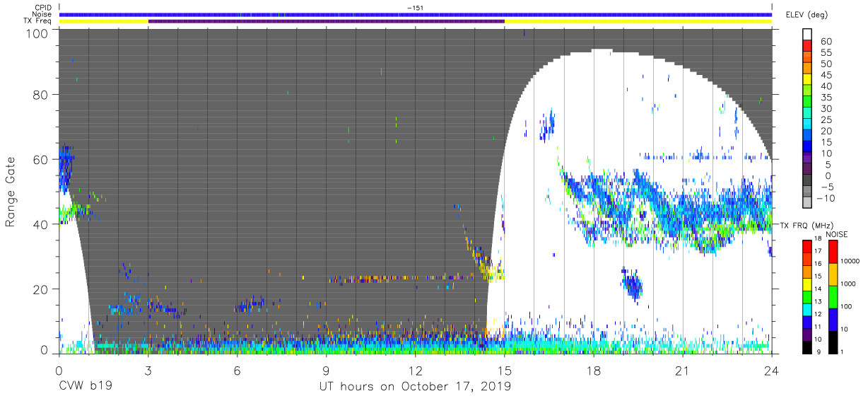The image size is (868, 401).
Task: Click the CPID value -151
Action: coord(416,8)
